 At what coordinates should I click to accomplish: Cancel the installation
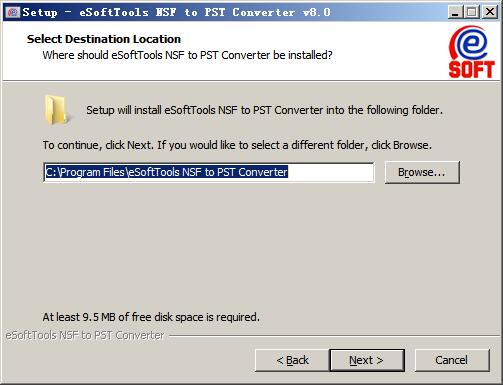click(452, 360)
